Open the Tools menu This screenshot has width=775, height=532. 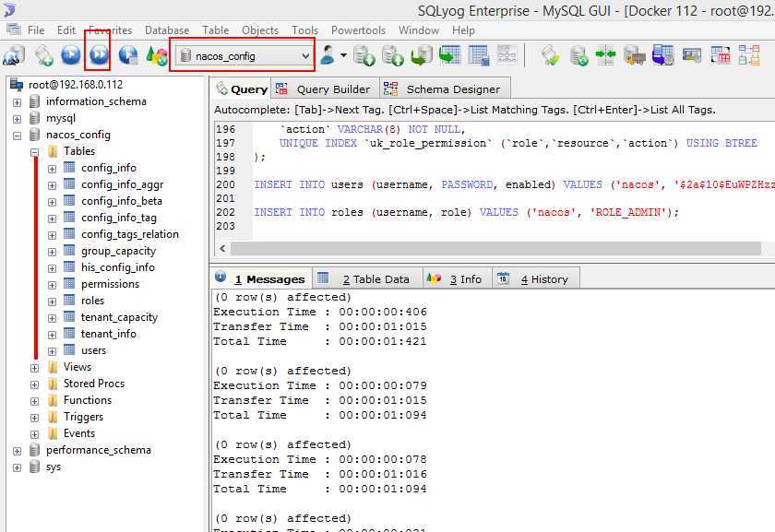(305, 30)
